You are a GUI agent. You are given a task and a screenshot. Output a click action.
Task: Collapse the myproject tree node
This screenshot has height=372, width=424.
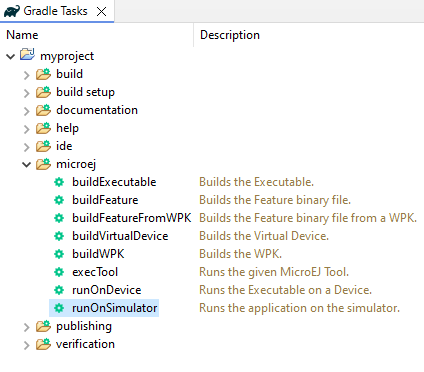click(11, 56)
